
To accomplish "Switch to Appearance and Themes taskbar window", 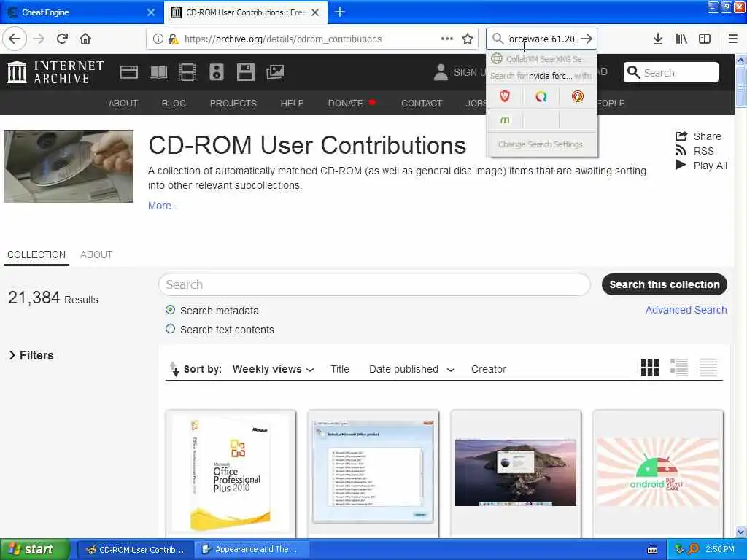I will 252,549.
